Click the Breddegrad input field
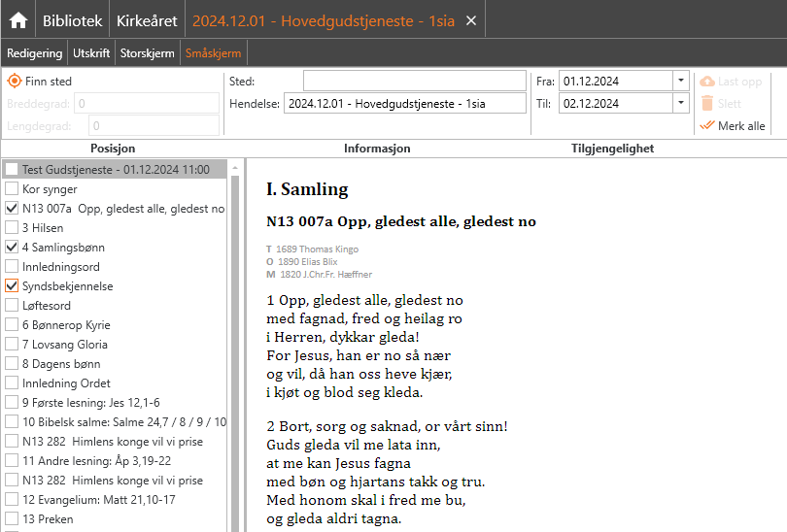787x532 pixels. pyautogui.click(x=147, y=103)
